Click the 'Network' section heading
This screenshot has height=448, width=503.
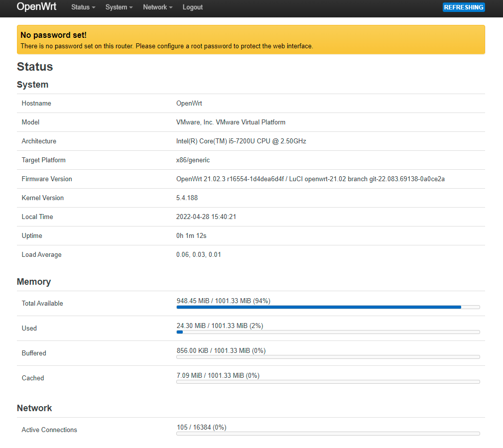[34, 408]
